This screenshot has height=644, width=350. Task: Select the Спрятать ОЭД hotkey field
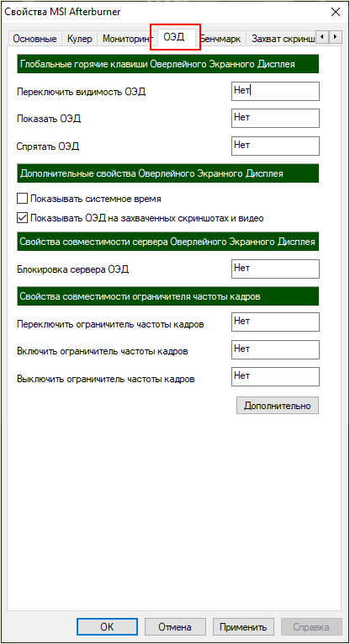point(275,146)
